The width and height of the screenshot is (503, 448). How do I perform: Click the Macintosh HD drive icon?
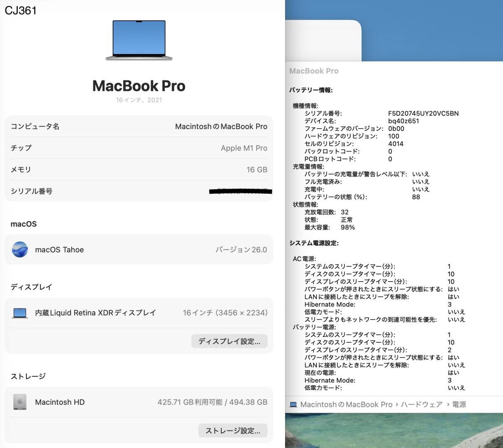(x=20, y=402)
